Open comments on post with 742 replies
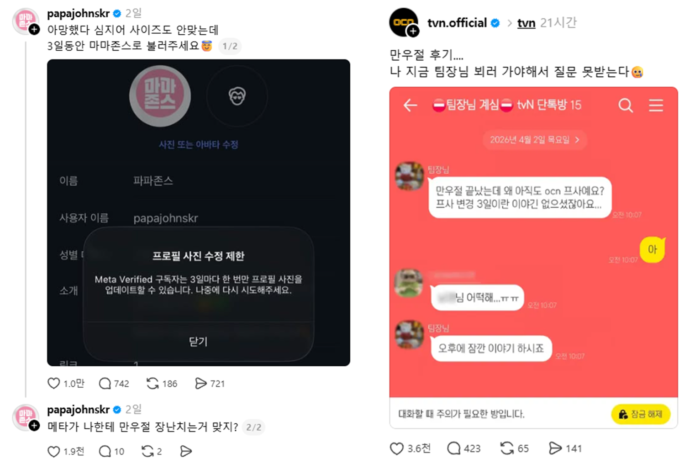The width and height of the screenshot is (700, 464). [105, 383]
